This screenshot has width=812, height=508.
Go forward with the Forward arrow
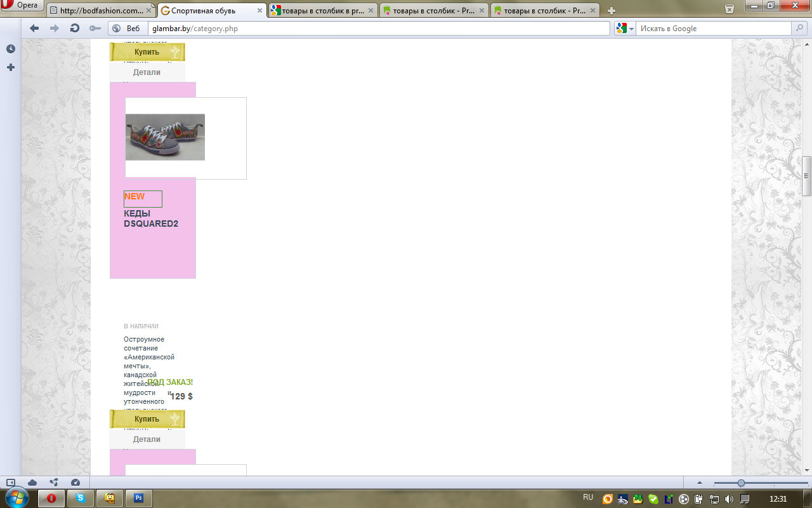coord(55,29)
